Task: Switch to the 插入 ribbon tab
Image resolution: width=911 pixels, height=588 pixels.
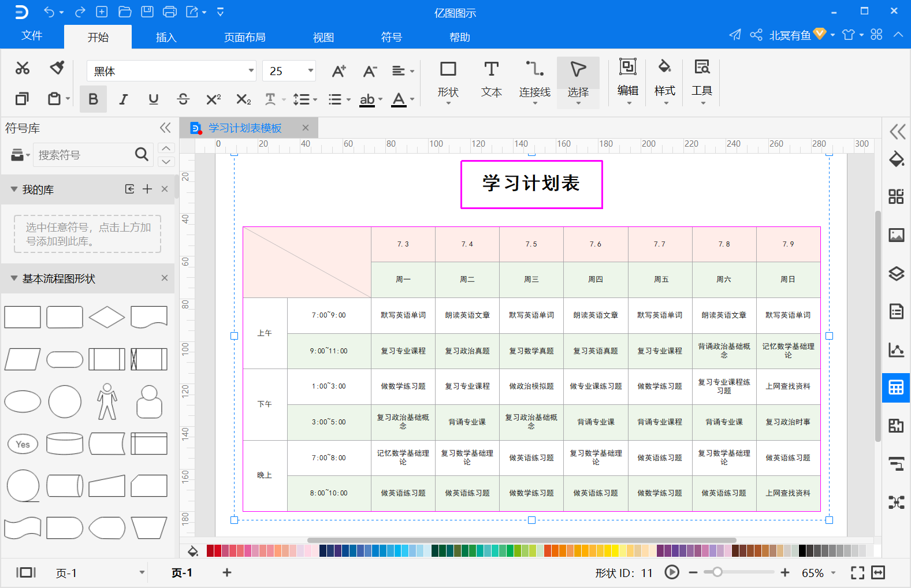Action: point(166,38)
